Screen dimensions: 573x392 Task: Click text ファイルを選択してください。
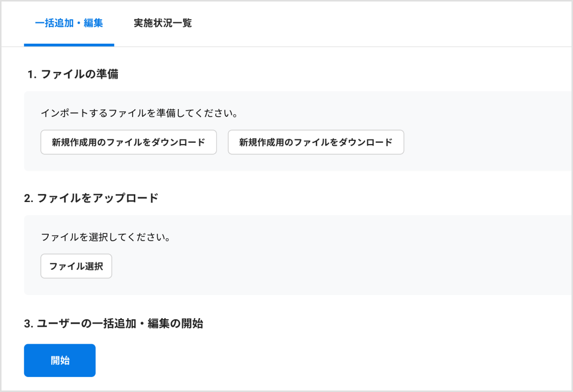coord(106,237)
